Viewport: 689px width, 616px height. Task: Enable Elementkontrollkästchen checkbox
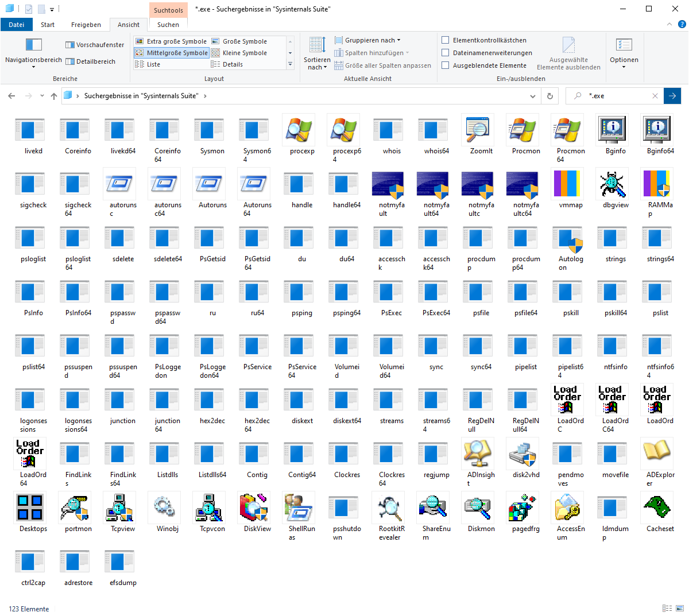pos(445,40)
